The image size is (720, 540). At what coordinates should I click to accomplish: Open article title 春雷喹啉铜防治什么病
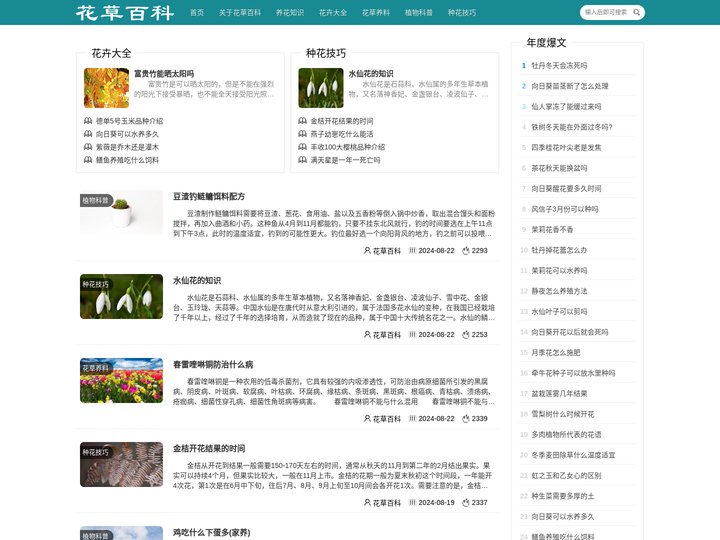click(213, 364)
